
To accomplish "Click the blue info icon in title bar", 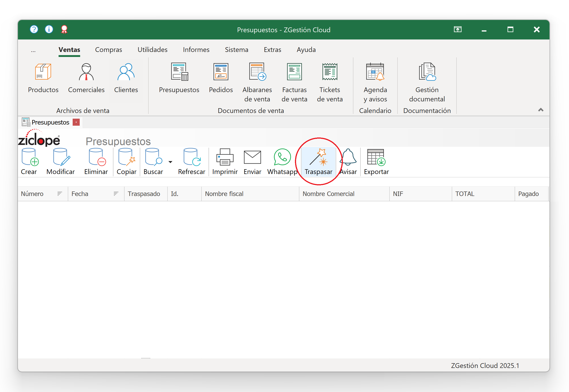I will coord(49,29).
